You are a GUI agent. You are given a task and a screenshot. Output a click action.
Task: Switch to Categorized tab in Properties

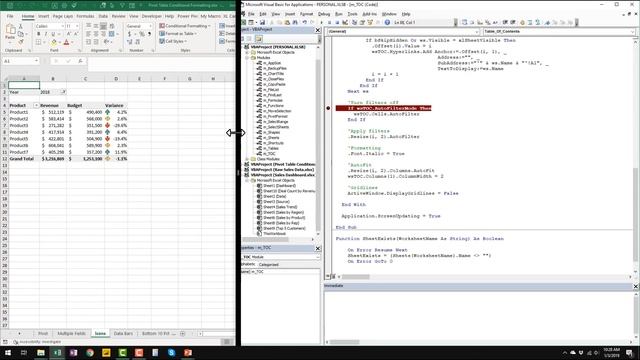click(x=269, y=264)
